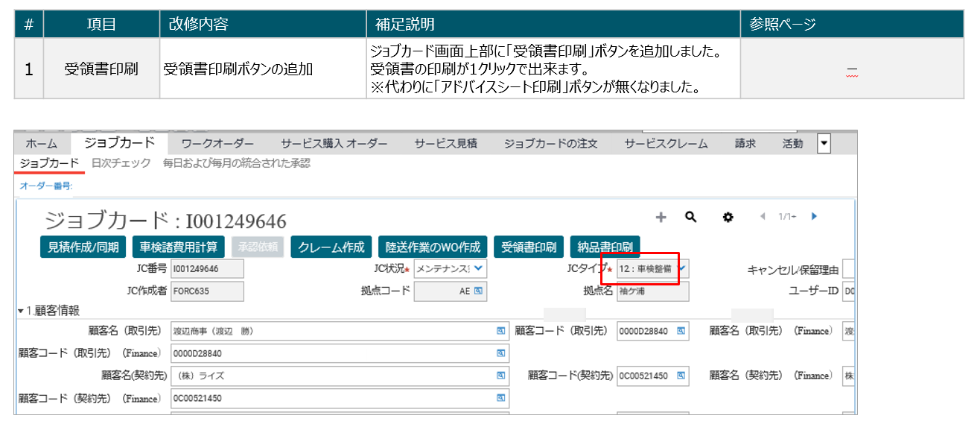Open the JC状況 dropdown
The width and height of the screenshot is (980, 430).
click(477, 268)
